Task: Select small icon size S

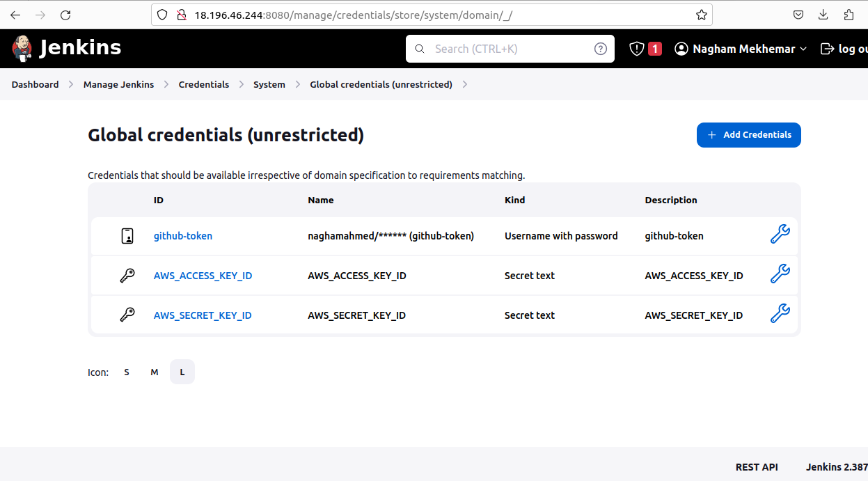Action: click(x=127, y=372)
